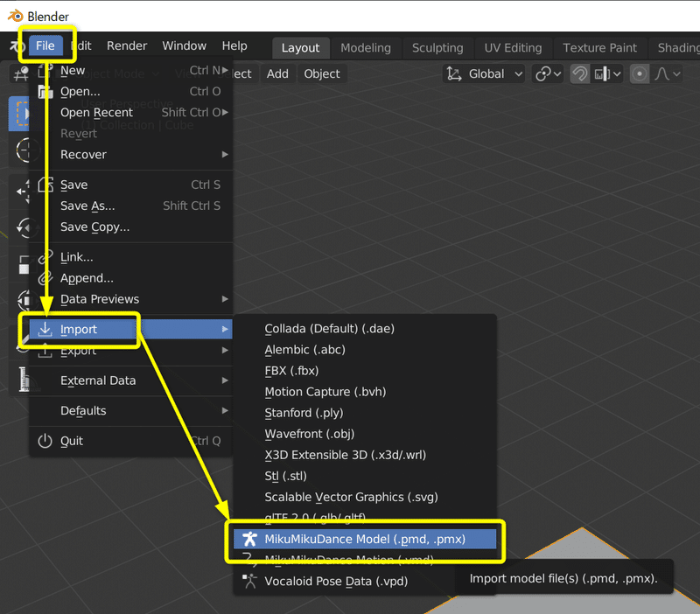This screenshot has width=700, height=614.
Task: Click the Quit power icon
Action: coord(45,441)
